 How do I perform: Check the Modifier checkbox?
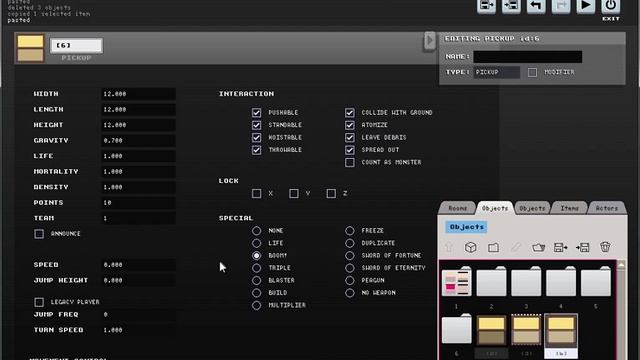pos(532,72)
